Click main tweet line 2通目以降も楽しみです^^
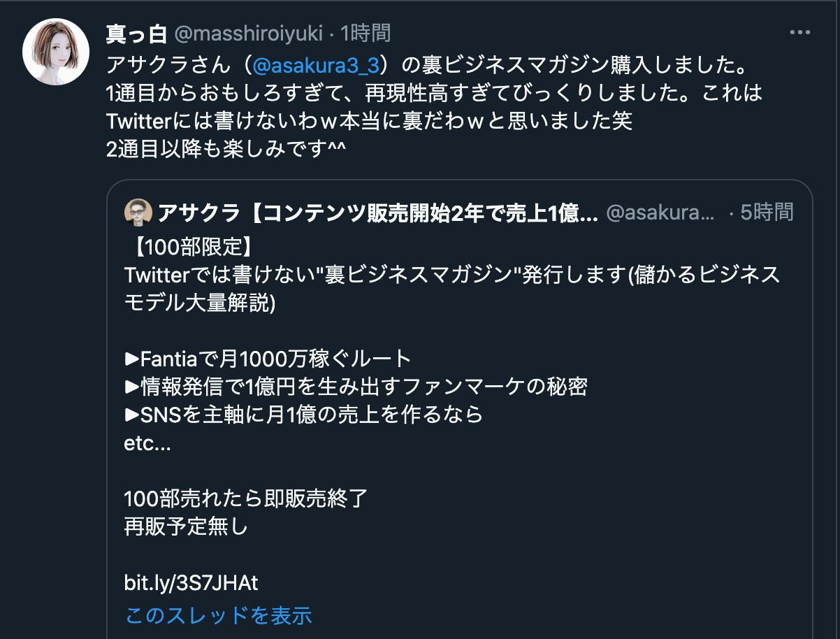Screen dimensions: 840x639 click(227, 150)
